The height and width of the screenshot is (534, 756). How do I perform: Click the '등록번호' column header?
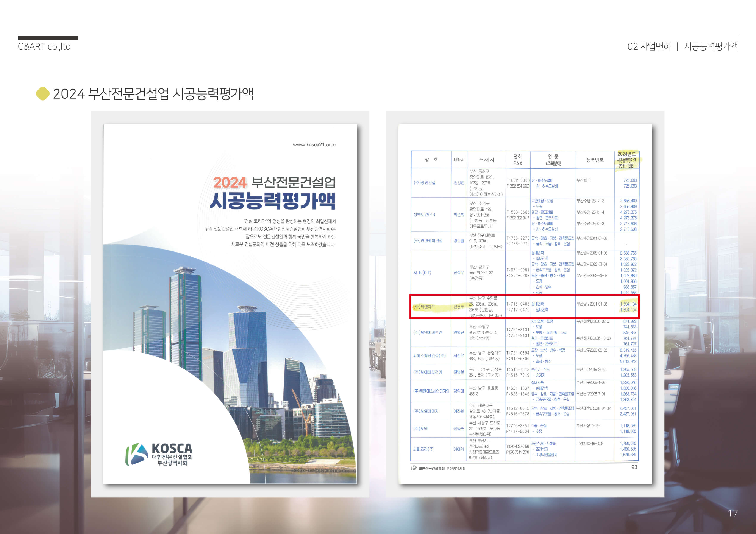(595, 160)
